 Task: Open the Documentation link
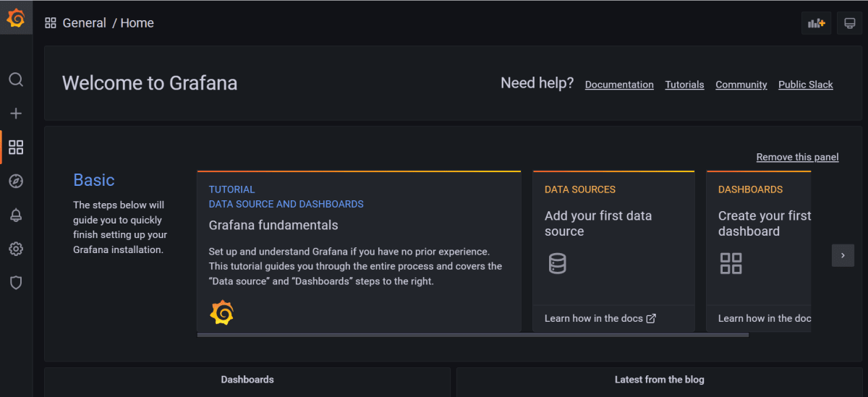(x=619, y=85)
